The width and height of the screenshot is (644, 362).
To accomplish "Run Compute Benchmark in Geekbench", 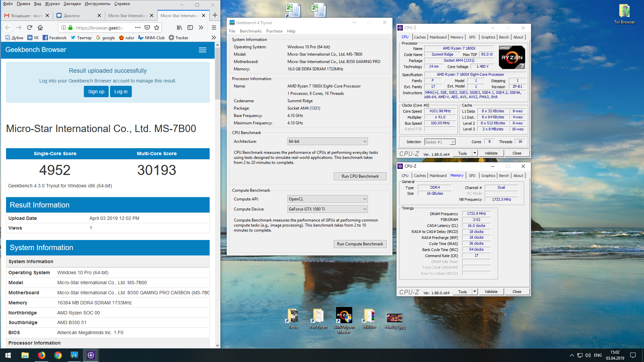I will (360, 244).
